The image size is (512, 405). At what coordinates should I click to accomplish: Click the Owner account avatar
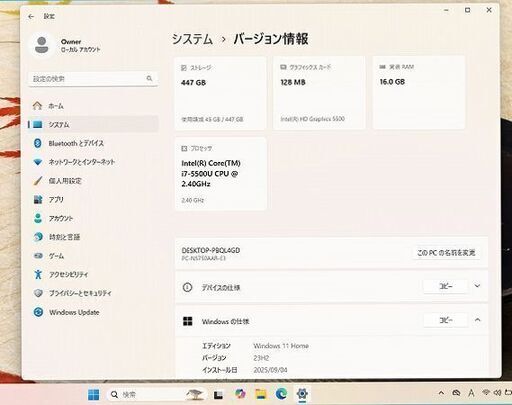coord(42,45)
